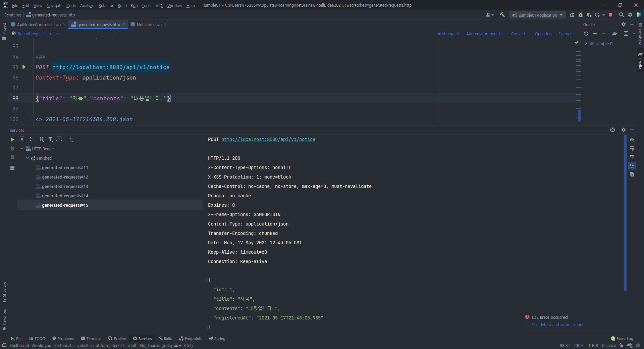The width and height of the screenshot is (644, 349).
Task: Run with Coverage shield icon
Action: [x=589, y=15]
